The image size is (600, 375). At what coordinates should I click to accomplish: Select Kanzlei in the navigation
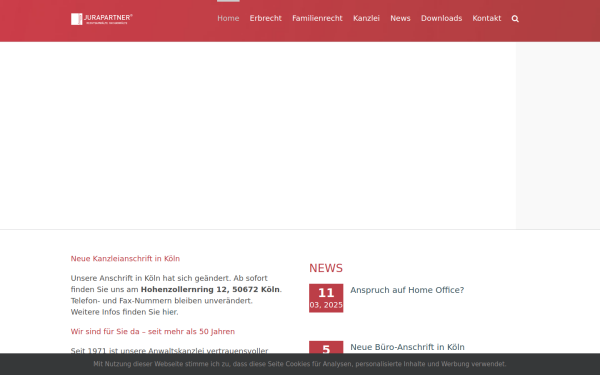pyautogui.click(x=366, y=18)
